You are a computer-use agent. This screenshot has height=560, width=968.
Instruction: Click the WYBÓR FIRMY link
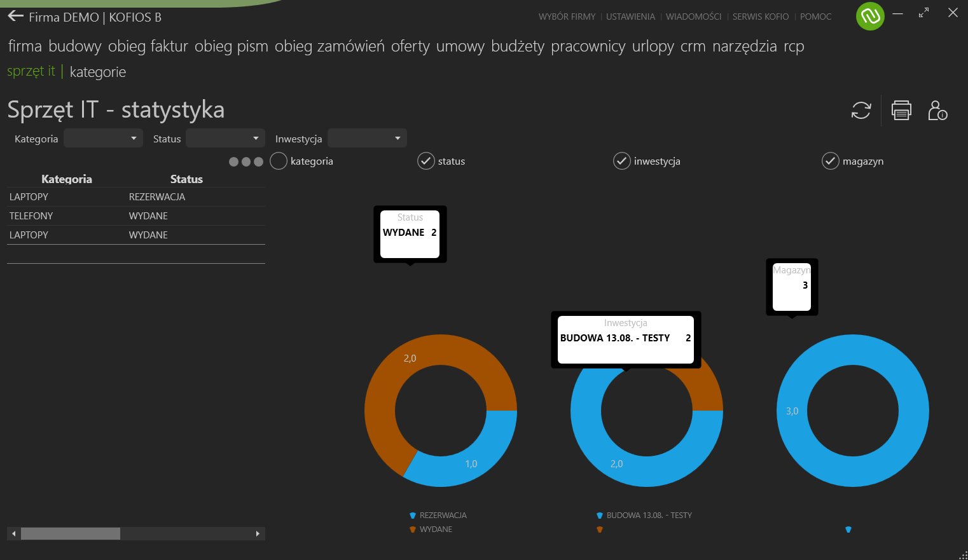567,17
